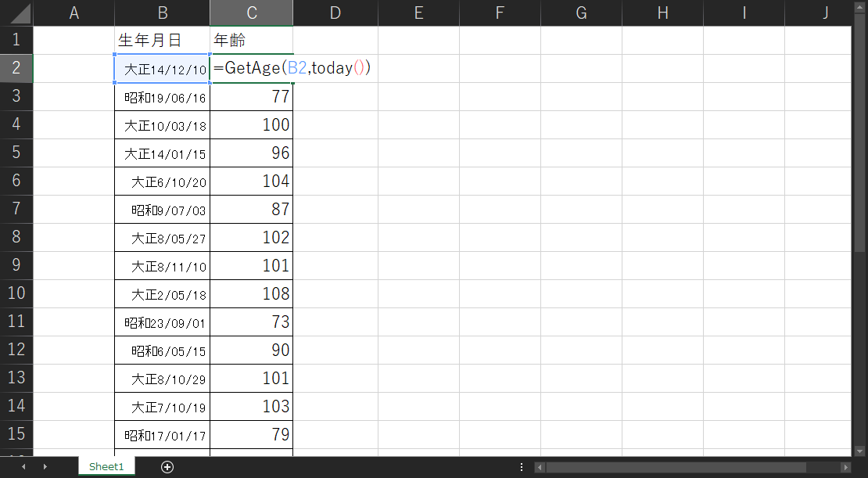Select the age cell showing 108
Viewport: 868px width, 478px height.
pos(251,294)
